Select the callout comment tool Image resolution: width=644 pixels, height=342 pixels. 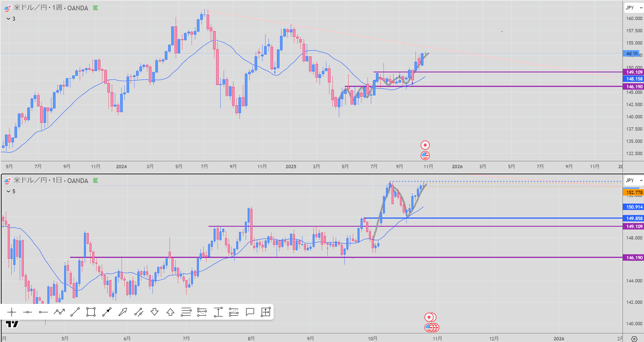pyautogui.click(x=250, y=312)
